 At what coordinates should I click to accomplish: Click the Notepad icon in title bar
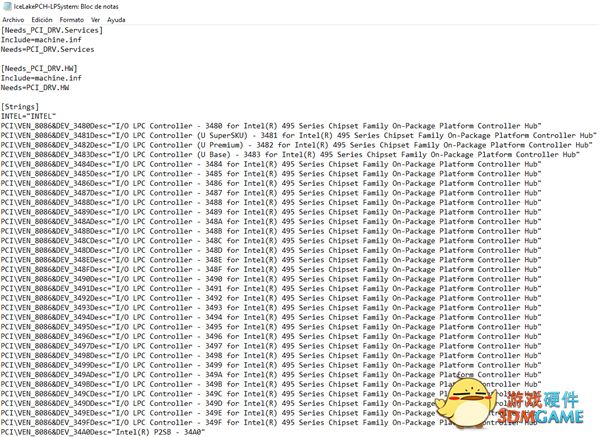7,6
